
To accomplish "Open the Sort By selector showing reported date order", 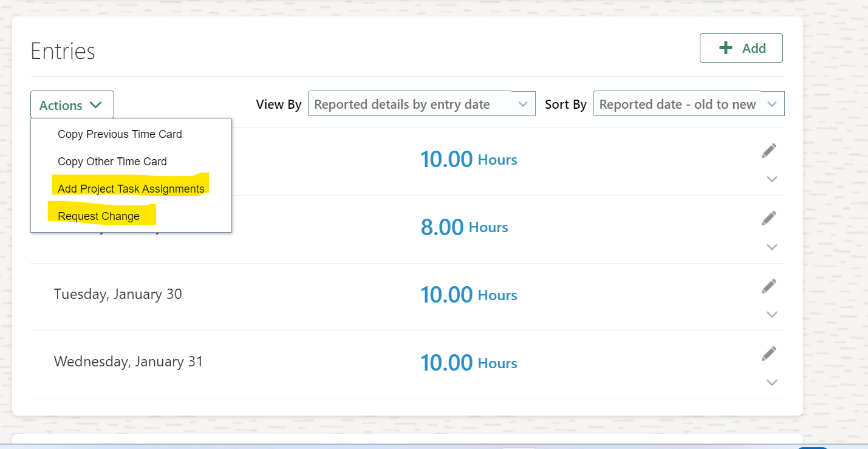I will 688,104.
